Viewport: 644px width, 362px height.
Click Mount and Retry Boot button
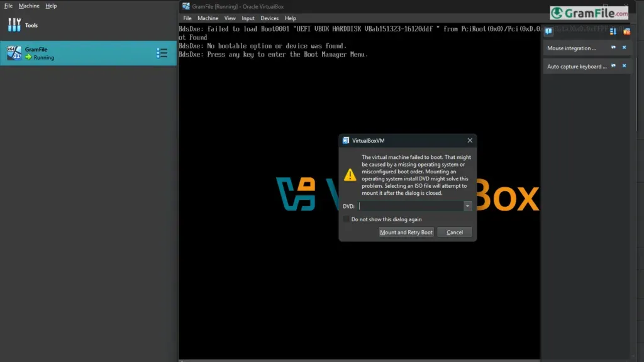tap(406, 233)
